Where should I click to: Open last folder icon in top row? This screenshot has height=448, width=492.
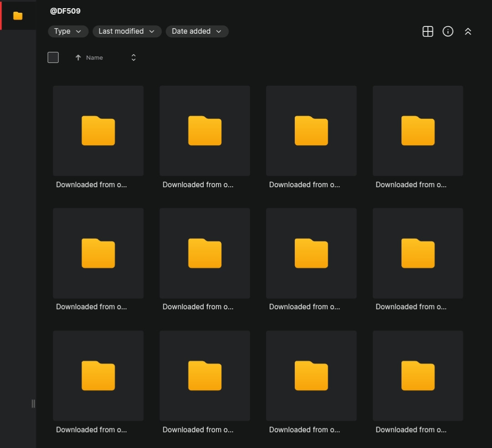click(x=418, y=131)
